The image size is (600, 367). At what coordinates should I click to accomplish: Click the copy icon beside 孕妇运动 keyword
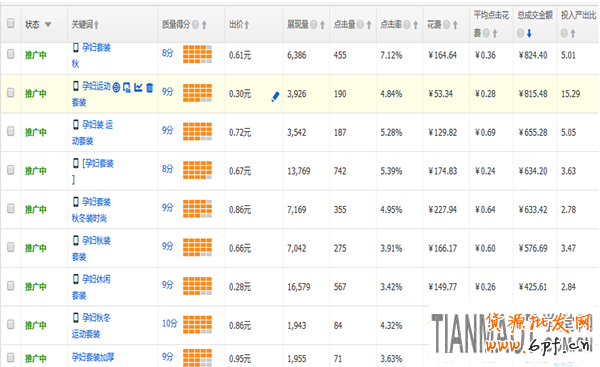pos(127,87)
